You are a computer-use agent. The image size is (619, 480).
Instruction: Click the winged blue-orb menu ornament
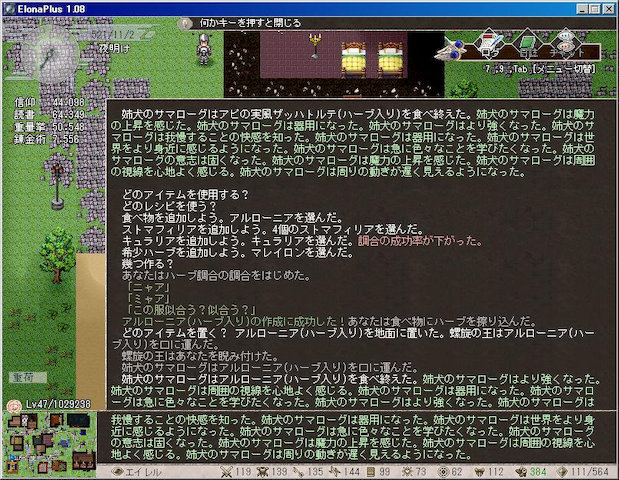(449, 49)
